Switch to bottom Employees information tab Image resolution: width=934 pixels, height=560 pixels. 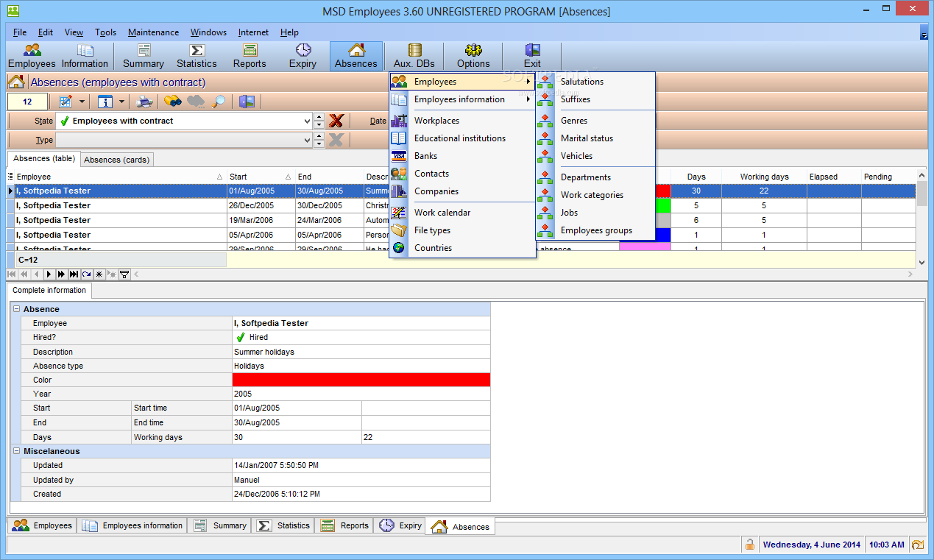pos(132,525)
